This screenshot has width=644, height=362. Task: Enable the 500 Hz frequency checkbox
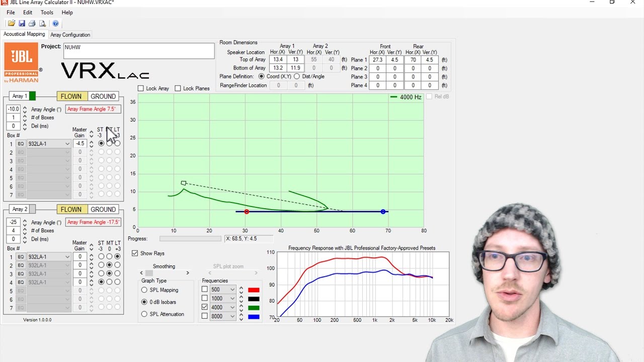[205, 290]
